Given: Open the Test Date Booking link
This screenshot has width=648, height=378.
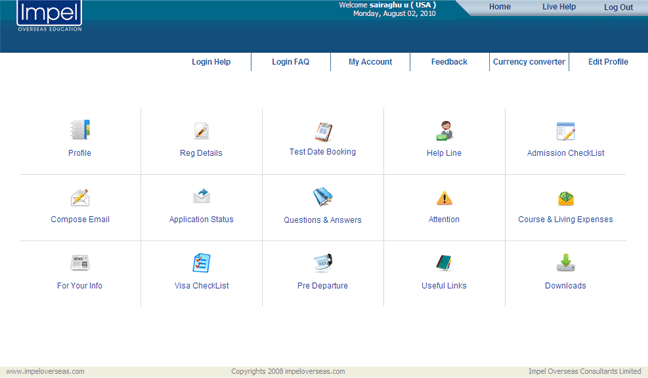Looking at the screenshot, I should pyautogui.click(x=323, y=152).
